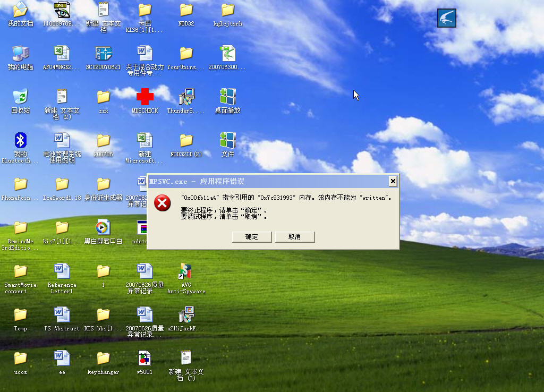
Task: Select the 回收站 recycle bin icon
Action: coord(20,101)
